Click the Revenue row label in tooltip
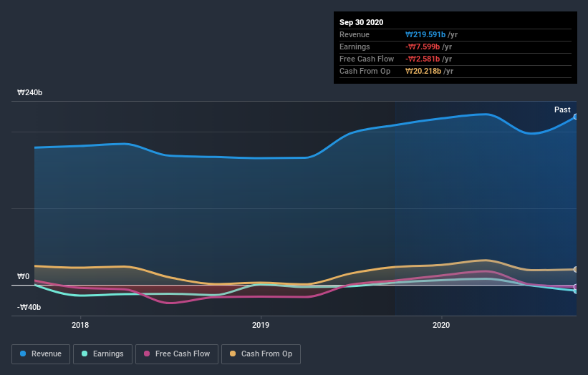 tap(355, 34)
